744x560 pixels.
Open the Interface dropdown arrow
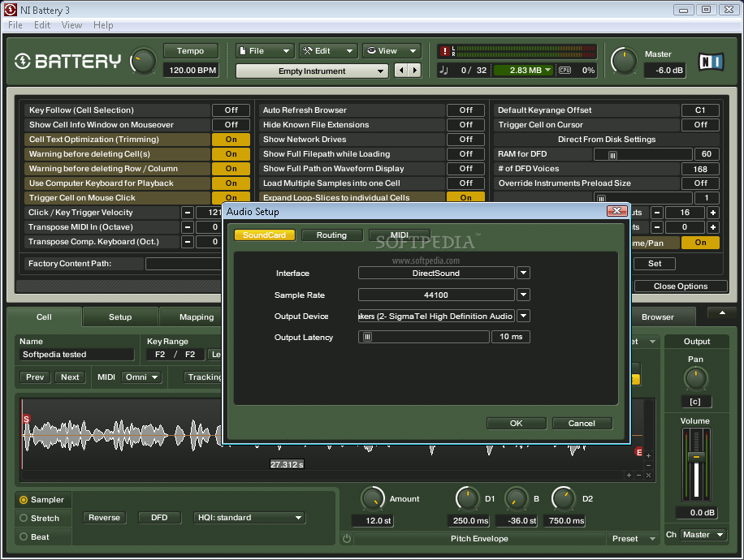[x=523, y=274]
